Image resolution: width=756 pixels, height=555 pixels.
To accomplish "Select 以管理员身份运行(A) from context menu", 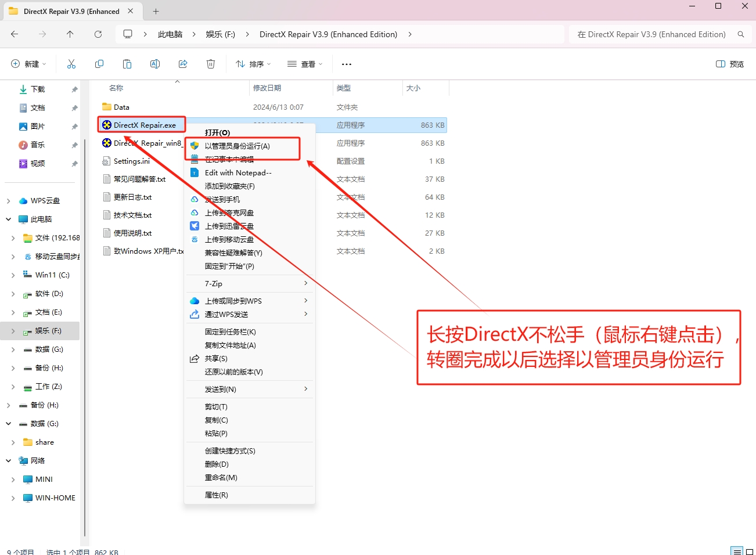I will pyautogui.click(x=237, y=146).
